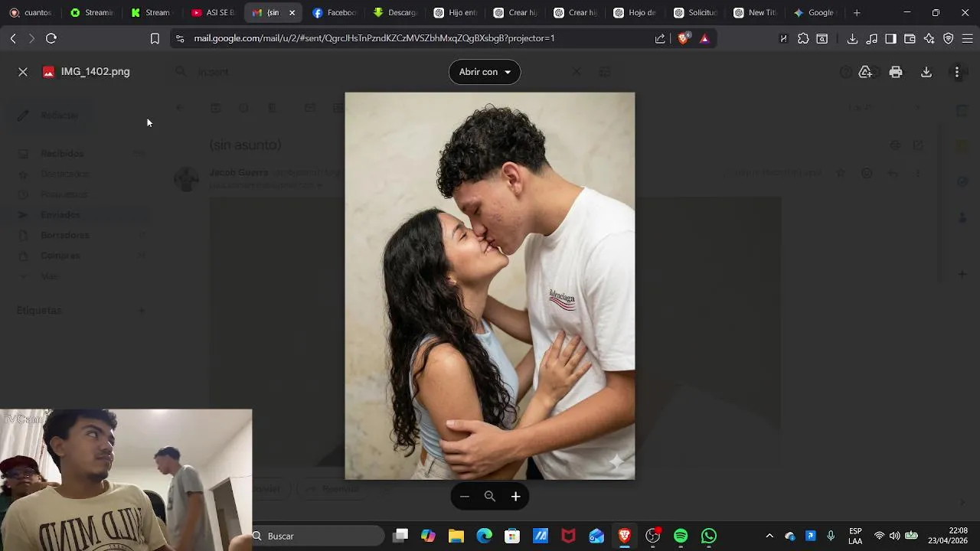Open OBS Studio from the taskbar
The height and width of the screenshot is (551, 980).
[652, 536]
